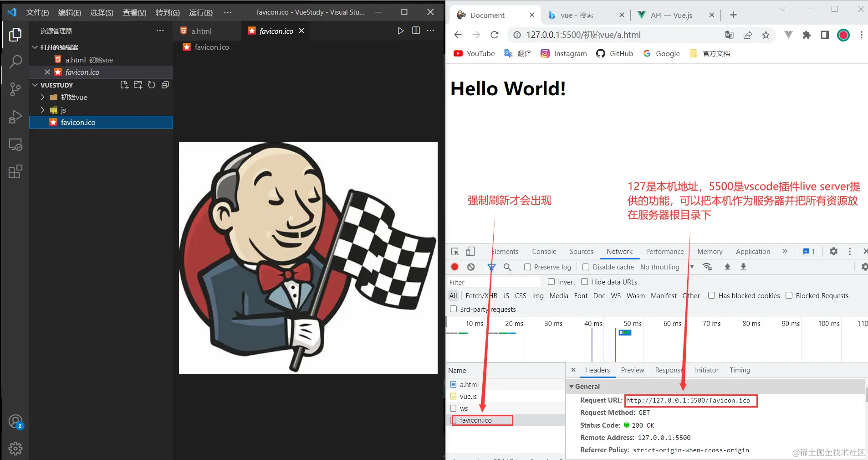This screenshot has height=460, width=868.
Task: Open the Accounts menu in VS Code
Action: point(15,422)
